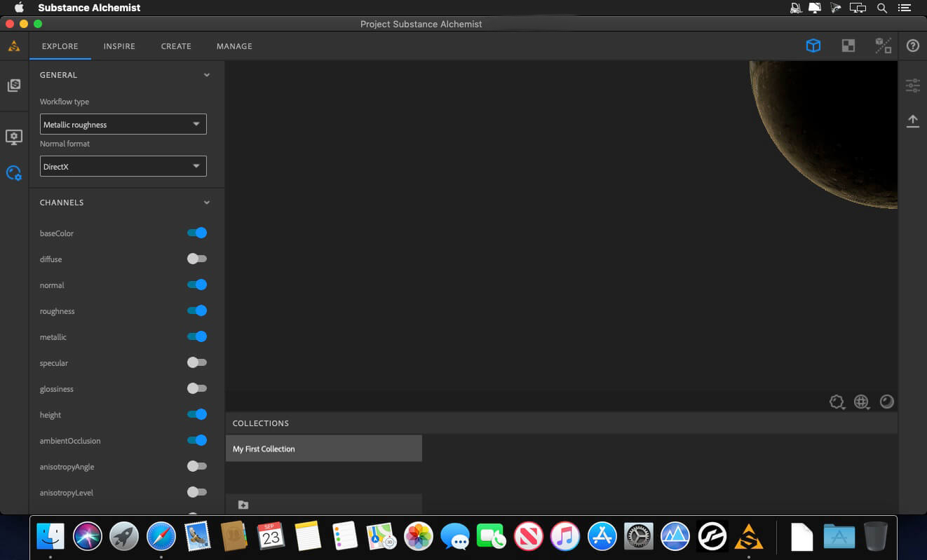Open Trash from the dock

tap(876, 537)
